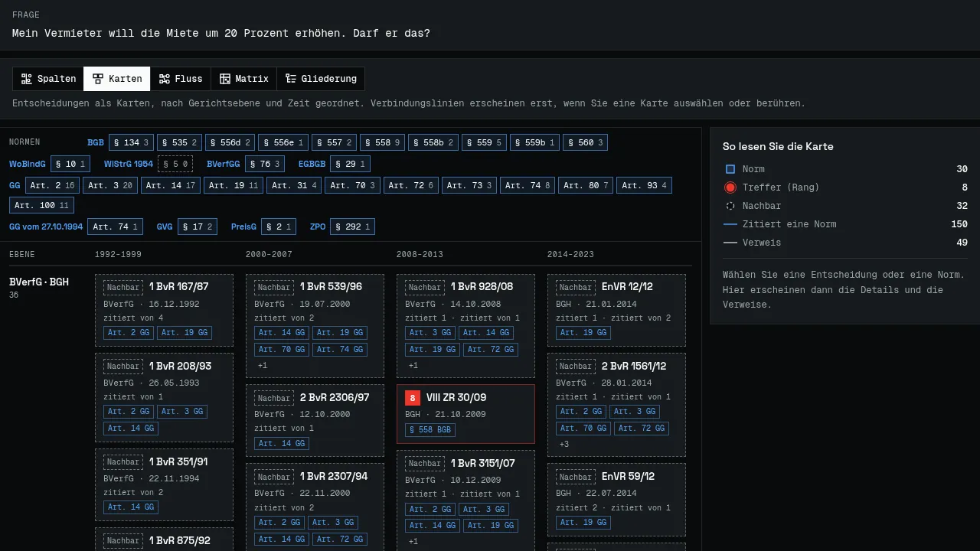Expand +1 more norms in 1 BvR 928/08
Viewport: 980px width, 551px height.
click(x=413, y=366)
